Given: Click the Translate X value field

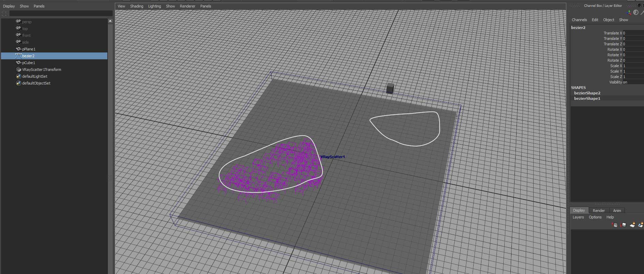Looking at the screenshot, I should (633, 33).
